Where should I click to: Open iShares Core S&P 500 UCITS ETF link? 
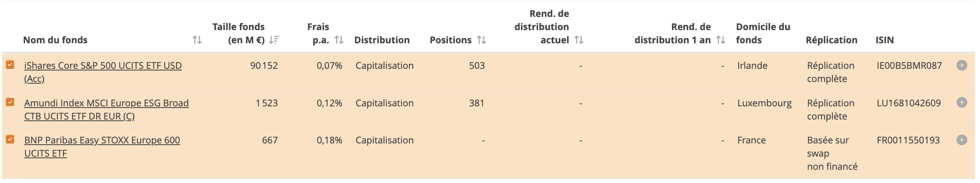click(x=103, y=72)
